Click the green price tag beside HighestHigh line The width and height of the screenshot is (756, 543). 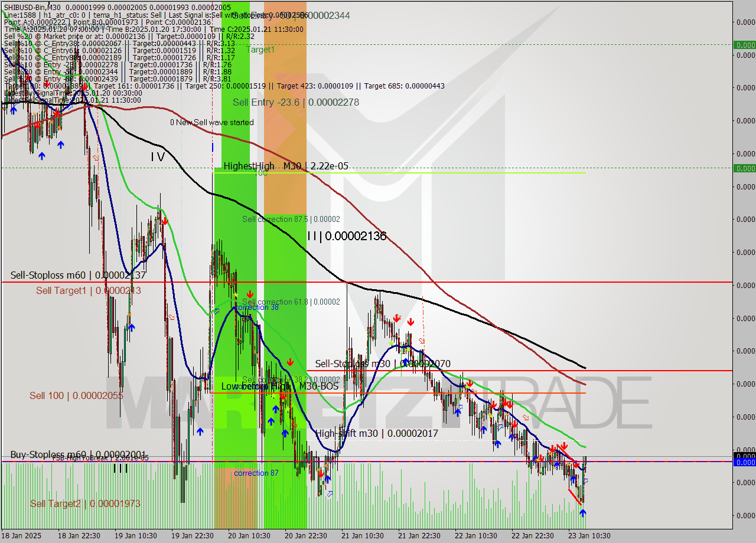click(x=744, y=168)
